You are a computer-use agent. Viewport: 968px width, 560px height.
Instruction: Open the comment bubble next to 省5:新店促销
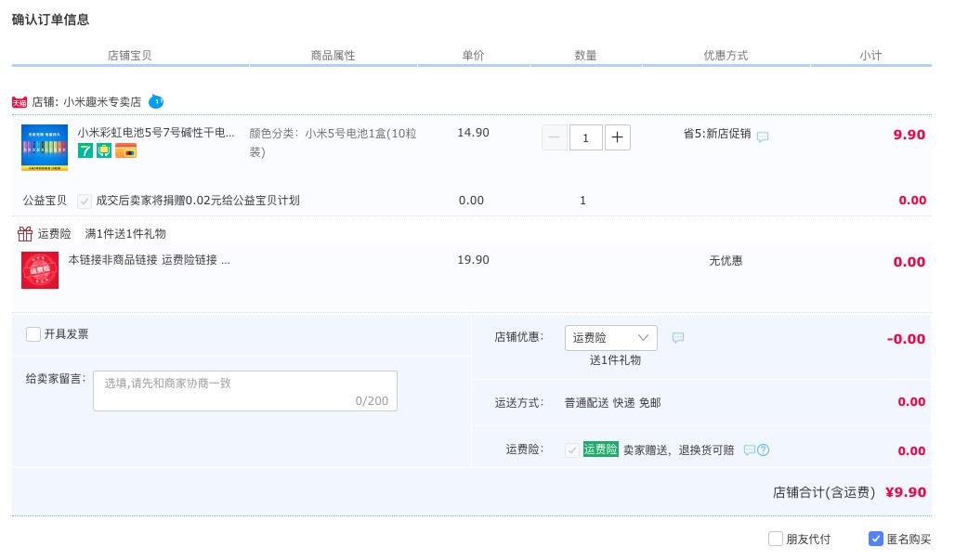click(x=763, y=137)
